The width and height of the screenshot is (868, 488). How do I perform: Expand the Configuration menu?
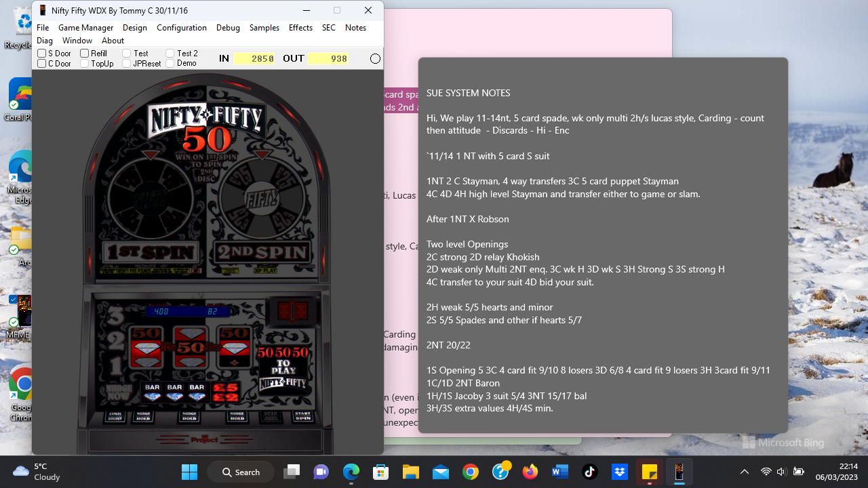point(181,28)
